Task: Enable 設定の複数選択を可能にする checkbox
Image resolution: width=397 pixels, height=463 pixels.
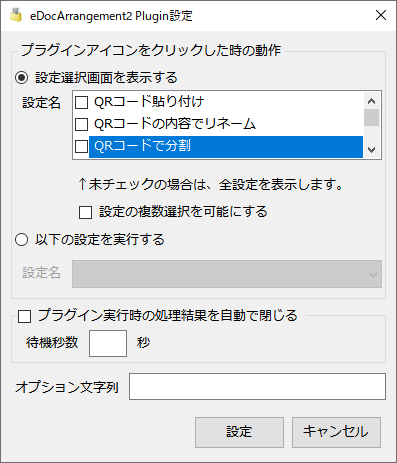Action: pos(85,212)
